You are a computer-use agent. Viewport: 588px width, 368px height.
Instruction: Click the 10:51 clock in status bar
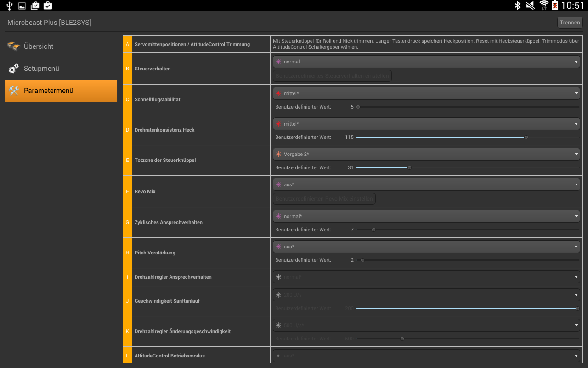(573, 6)
